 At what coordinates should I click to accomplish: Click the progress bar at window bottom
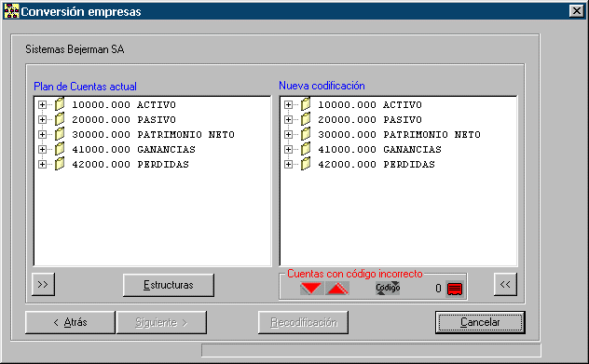[x=371, y=350]
